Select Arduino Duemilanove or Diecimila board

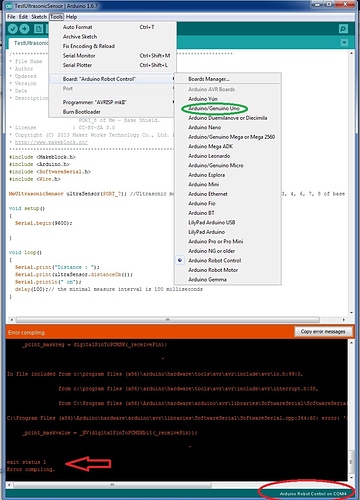(228, 118)
